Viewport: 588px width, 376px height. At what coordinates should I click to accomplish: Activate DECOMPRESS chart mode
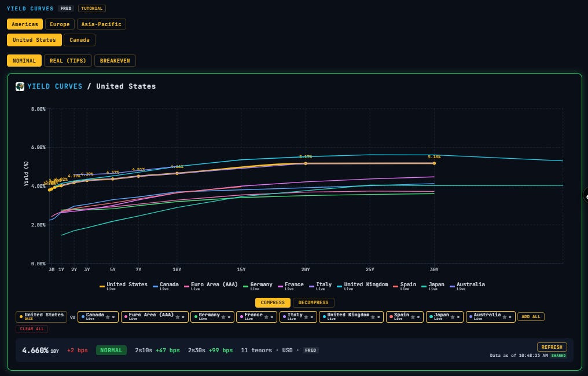pyautogui.click(x=314, y=302)
